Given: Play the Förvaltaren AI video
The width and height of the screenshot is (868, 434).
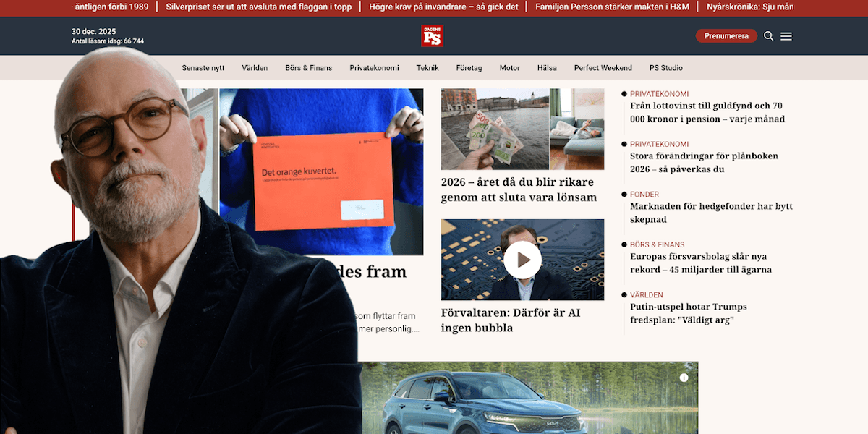Looking at the screenshot, I should point(522,260).
